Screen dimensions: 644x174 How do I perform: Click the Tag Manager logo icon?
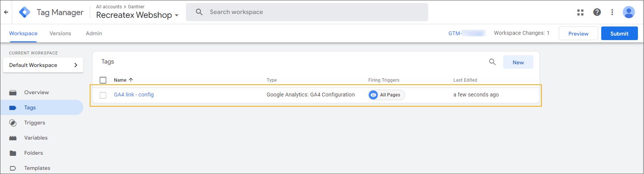click(x=25, y=12)
